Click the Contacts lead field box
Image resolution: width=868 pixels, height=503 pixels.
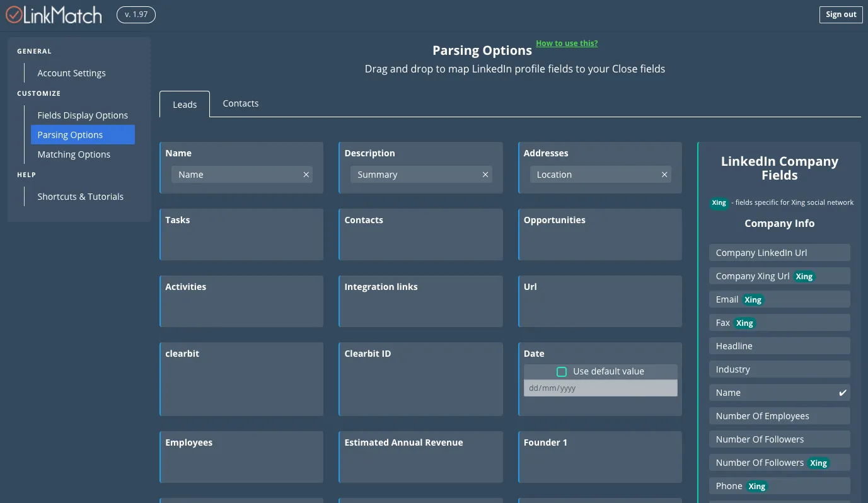[x=420, y=234]
